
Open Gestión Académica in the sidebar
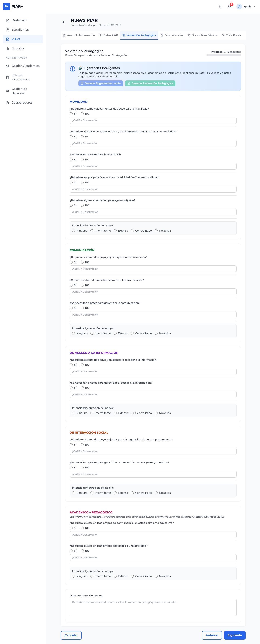pyautogui.click(x=25, y=66)
